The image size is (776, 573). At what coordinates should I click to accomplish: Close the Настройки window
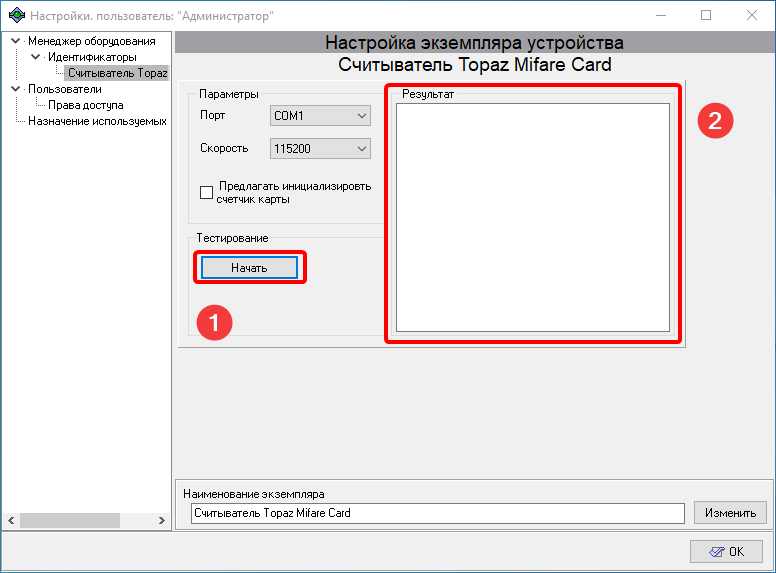(x=752, y=15)
